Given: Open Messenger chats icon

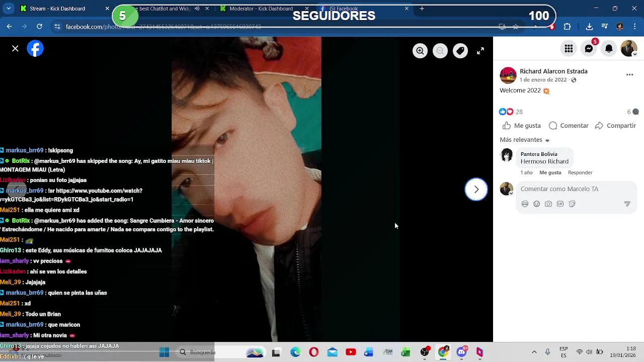Looking at the screenshot, I should pyautogui.click(x=589, y=49).
